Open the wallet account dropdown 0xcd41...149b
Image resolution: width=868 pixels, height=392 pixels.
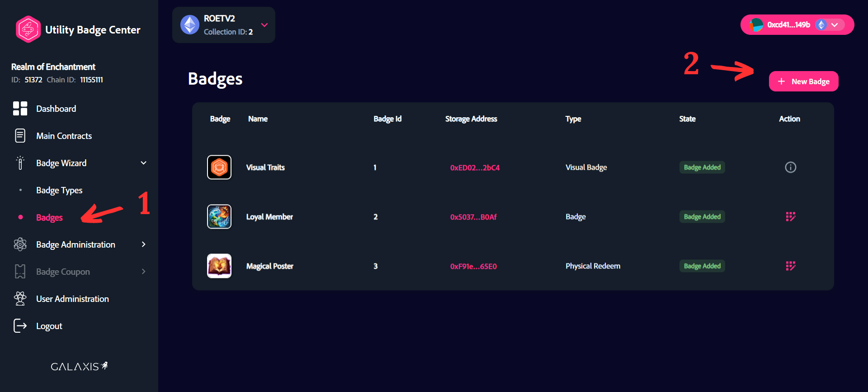click(x=835, y=25)
